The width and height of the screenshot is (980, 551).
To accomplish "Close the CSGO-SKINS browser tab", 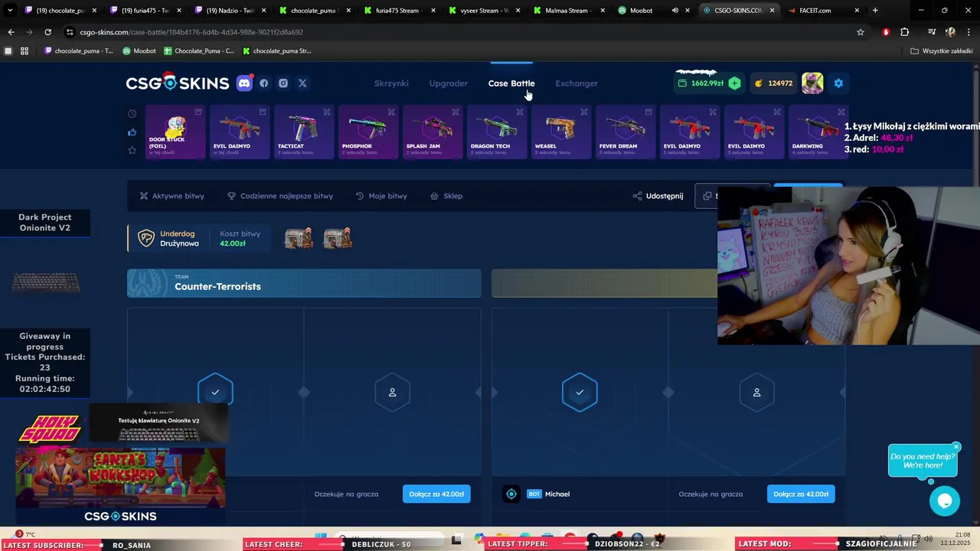I will click(x=772, y=11).
